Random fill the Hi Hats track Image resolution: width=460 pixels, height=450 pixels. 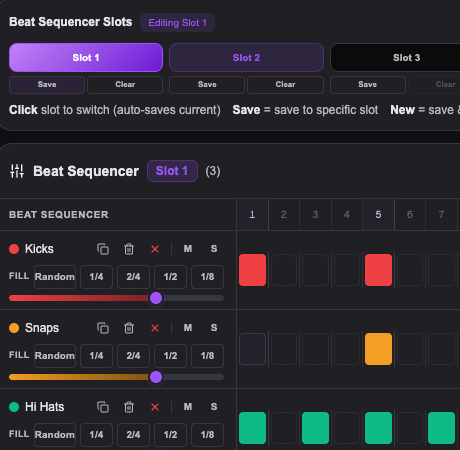coord(55,435)
